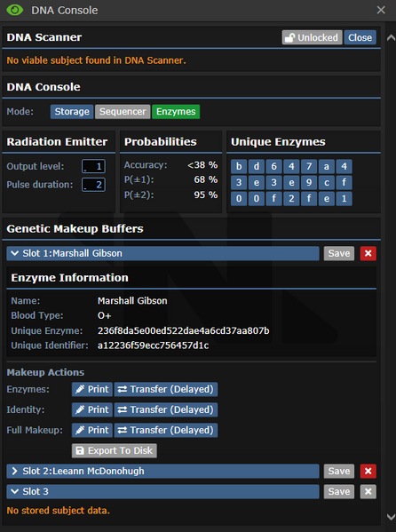This screenshot has height=532, width=396.
Task: Switch to Sequencer mode
Action: click(x=123, y=112)
